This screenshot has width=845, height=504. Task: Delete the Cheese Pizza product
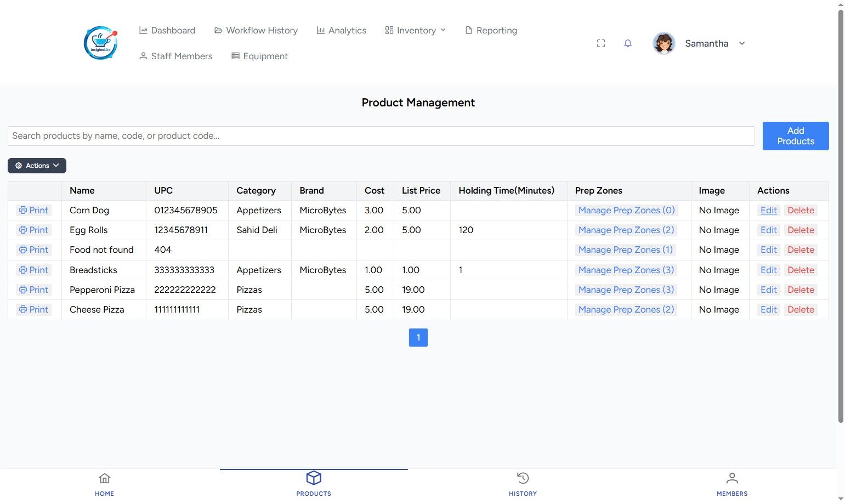coord(801,309)
